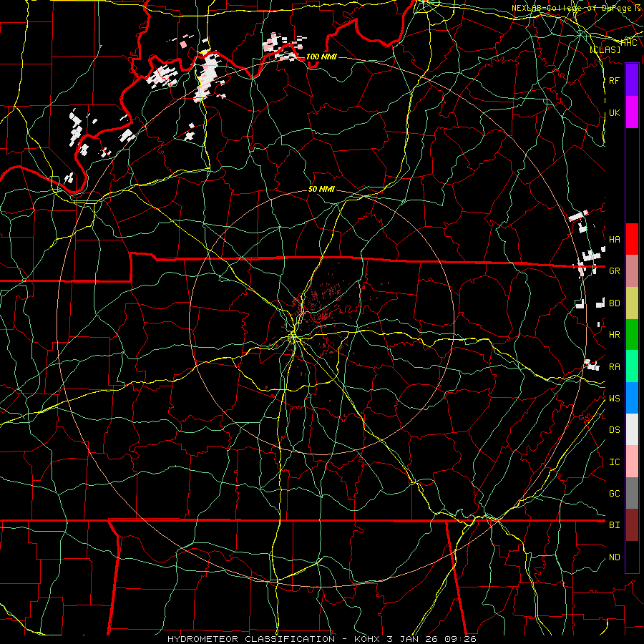This screenshot has height=644, width=644.
Task: Click the white DS legend swatch
Action: pos(632,429)
